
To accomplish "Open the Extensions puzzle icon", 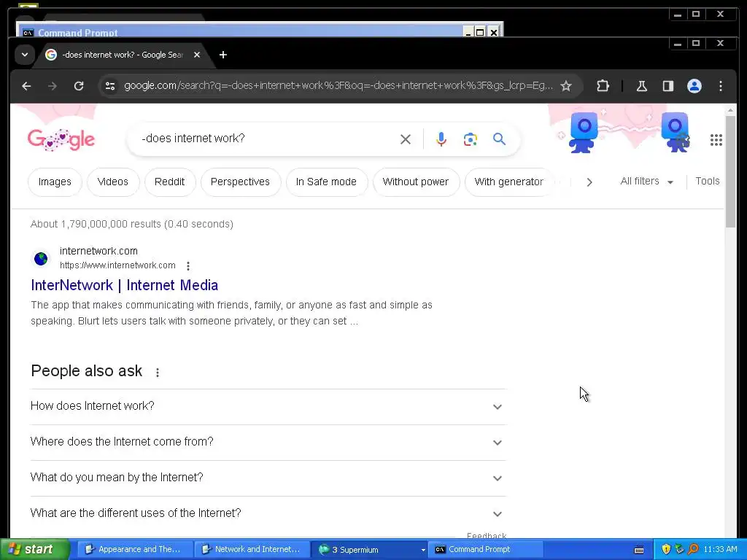I will pos(603,86).
